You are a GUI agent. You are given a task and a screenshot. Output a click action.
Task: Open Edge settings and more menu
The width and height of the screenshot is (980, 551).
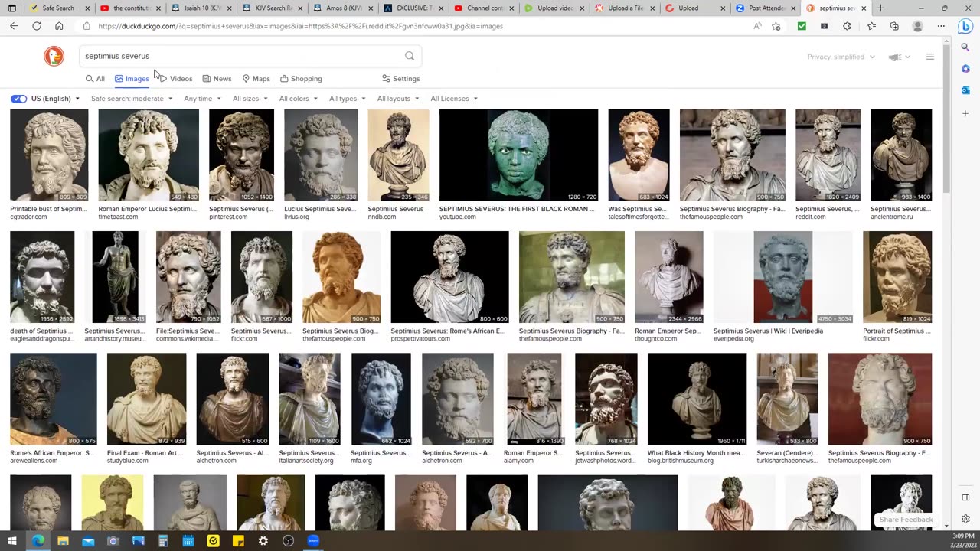pyautogui.click(x=941, y=26)
